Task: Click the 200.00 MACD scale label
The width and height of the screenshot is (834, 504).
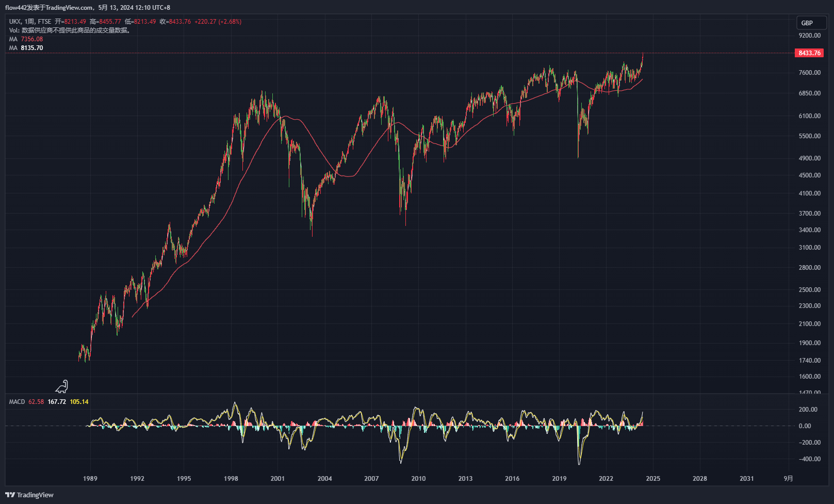Action: pyautogui.click(x=808, y=410)
